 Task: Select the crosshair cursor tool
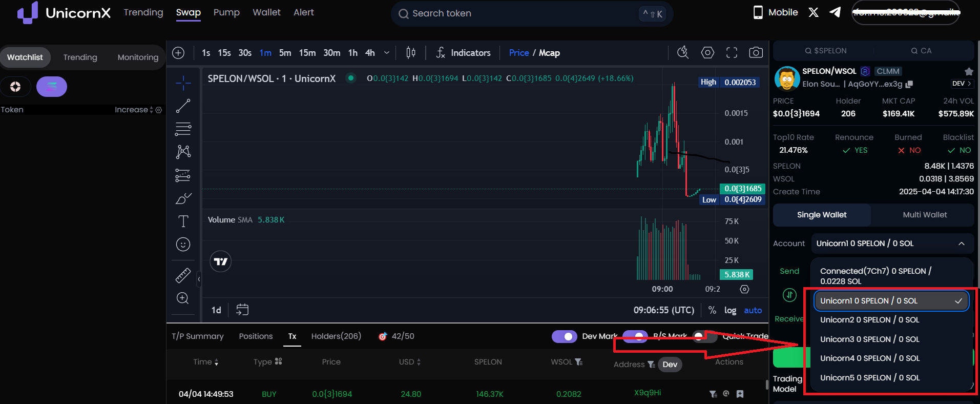click(x=183, y=83)
